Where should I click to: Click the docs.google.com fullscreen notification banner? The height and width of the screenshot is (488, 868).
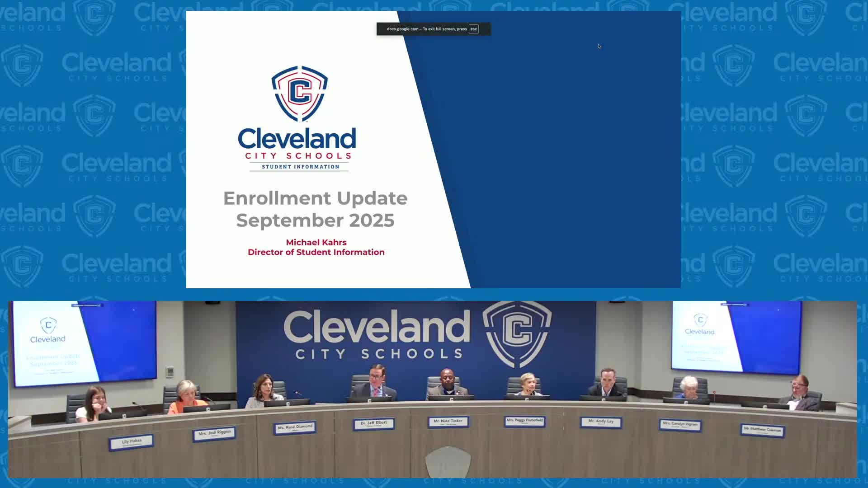point(426,29)
